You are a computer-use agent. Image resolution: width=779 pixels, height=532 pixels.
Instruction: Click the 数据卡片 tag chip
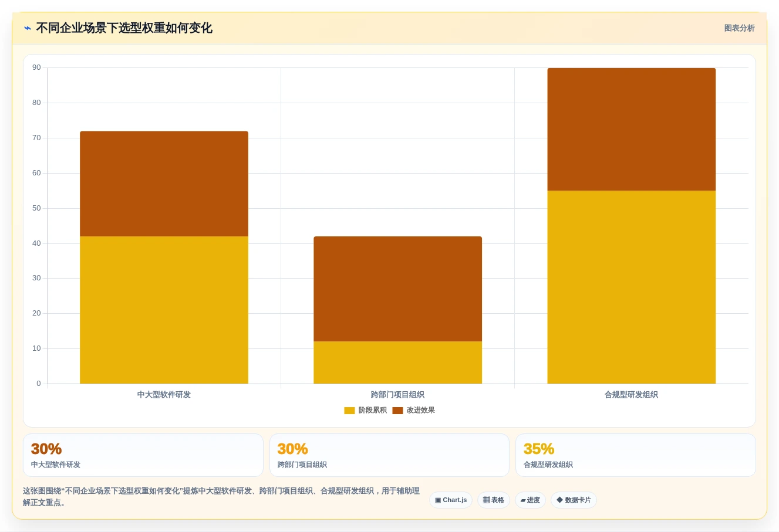coord(574,500)
